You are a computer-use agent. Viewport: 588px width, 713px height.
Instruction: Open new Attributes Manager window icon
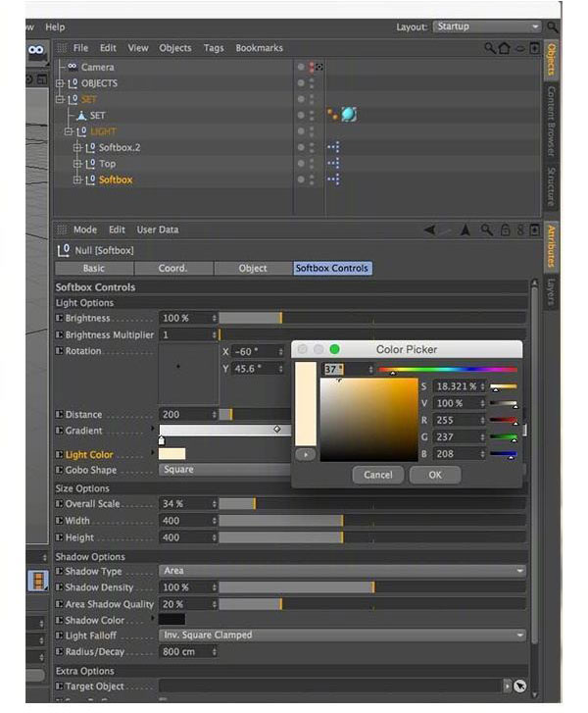click(535, 229)
